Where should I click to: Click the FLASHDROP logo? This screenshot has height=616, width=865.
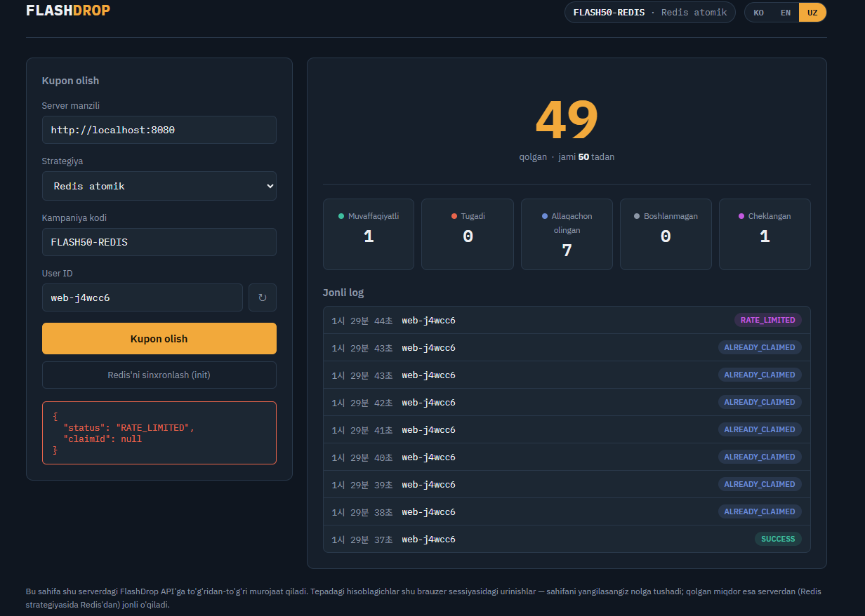pos(68,11)
